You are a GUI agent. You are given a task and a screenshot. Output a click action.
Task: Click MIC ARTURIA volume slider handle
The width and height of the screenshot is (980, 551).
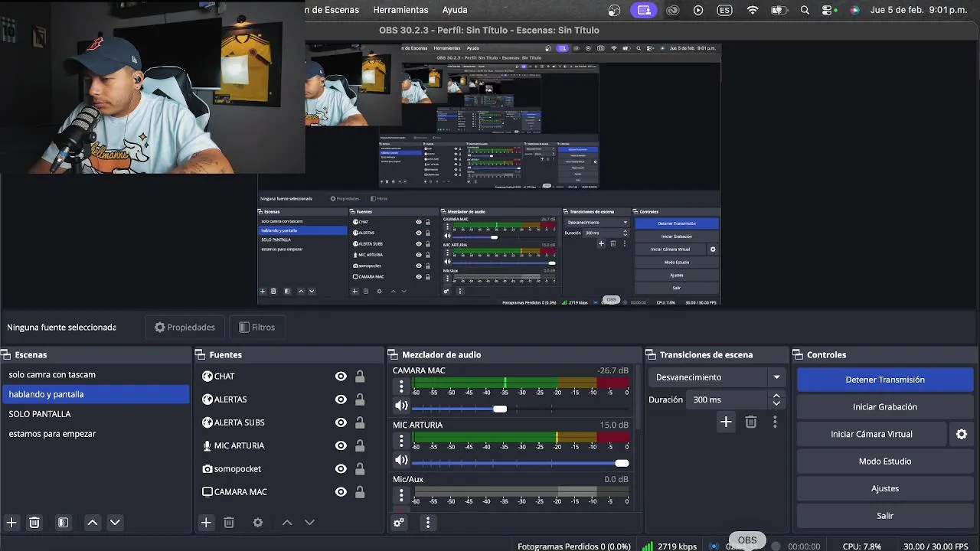point(622,463)
